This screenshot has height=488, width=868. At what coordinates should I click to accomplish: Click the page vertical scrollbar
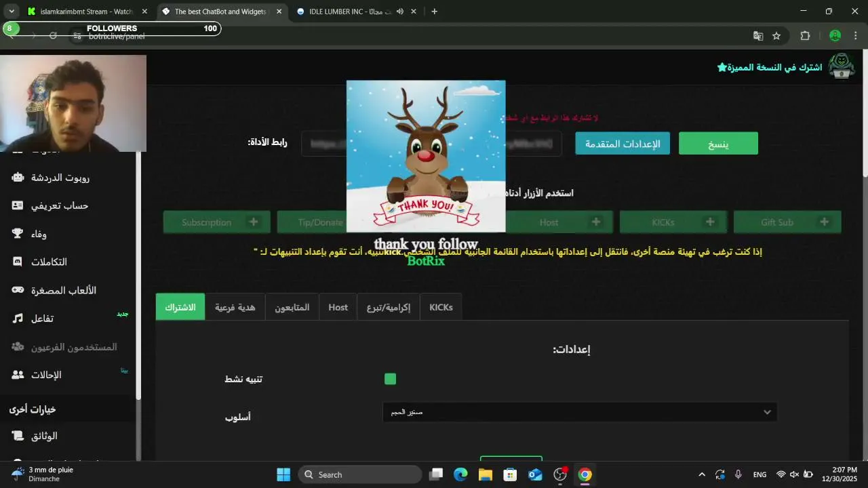coord(865,115)
